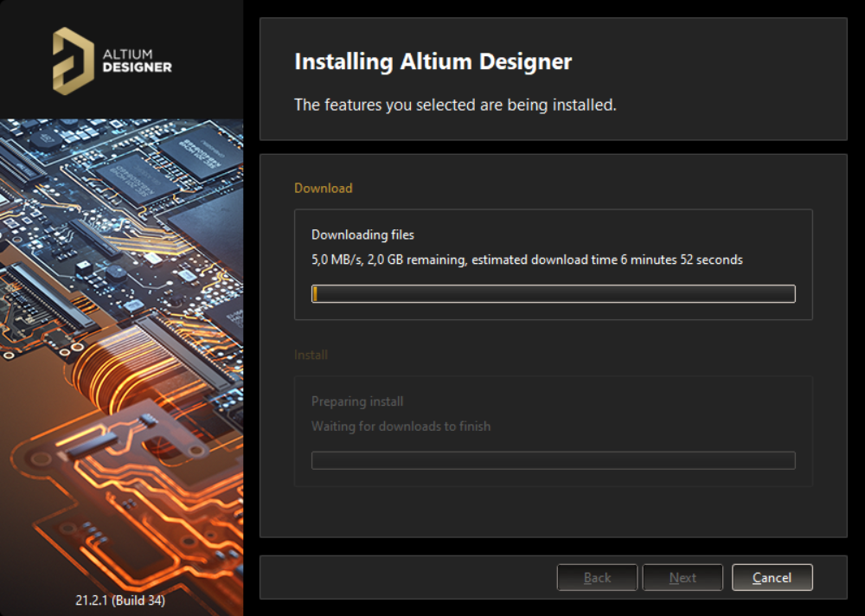This screenshot has height=616, width=865.
Task: Click the "Installing Altium Designer" heading
Action: 433,61
